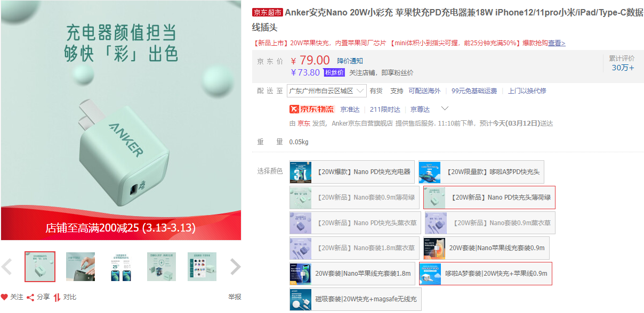Open the 30万+ cumulative reviews count
The width and height of the screenshot is (644, 313).
(x=623, y=68)
